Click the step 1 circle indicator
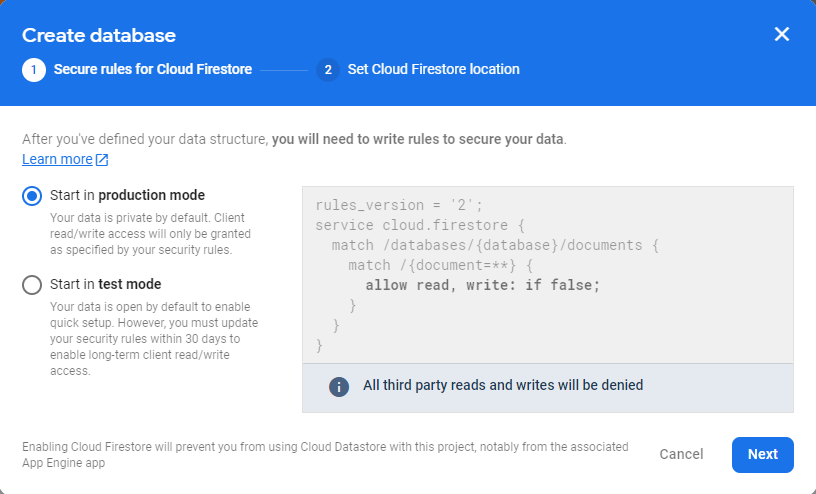 click(34, 70)
